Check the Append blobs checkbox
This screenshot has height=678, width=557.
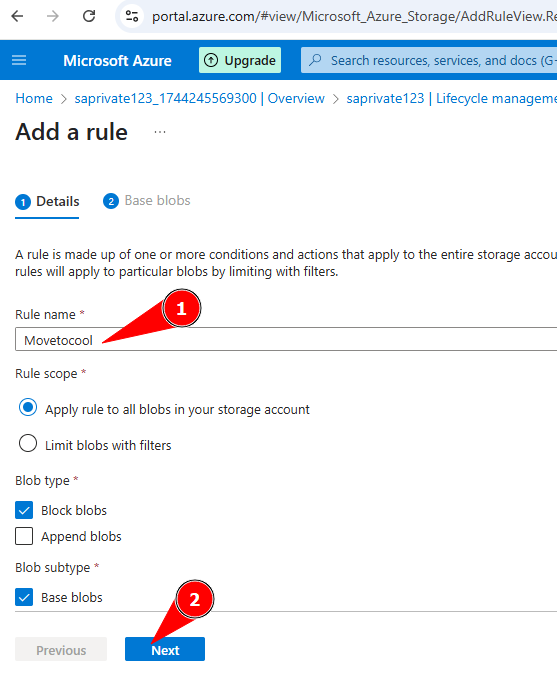24,536
